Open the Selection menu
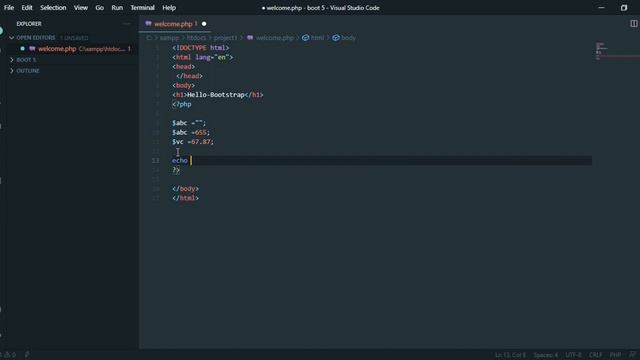 (53, 8)
